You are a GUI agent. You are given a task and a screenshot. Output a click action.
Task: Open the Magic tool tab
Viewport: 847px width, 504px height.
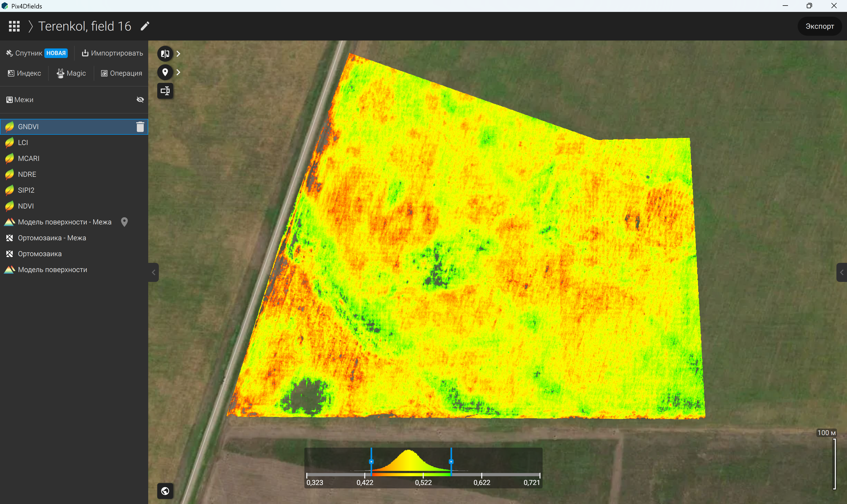[71, 73]
